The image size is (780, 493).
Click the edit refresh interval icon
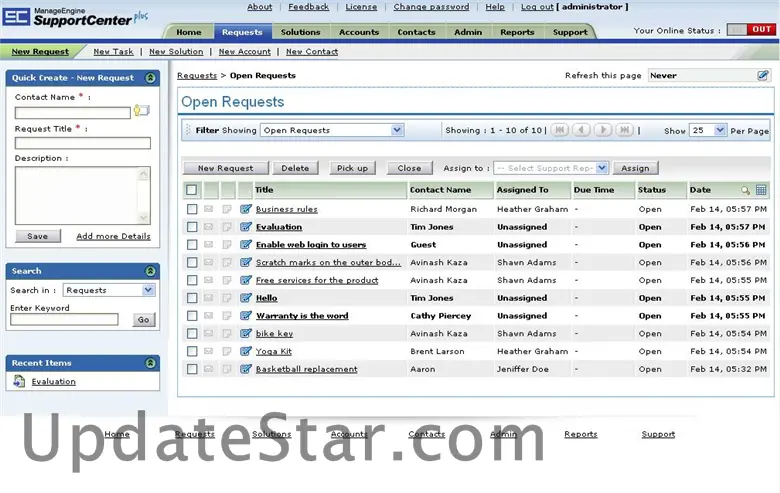click(x=763, y=75)
